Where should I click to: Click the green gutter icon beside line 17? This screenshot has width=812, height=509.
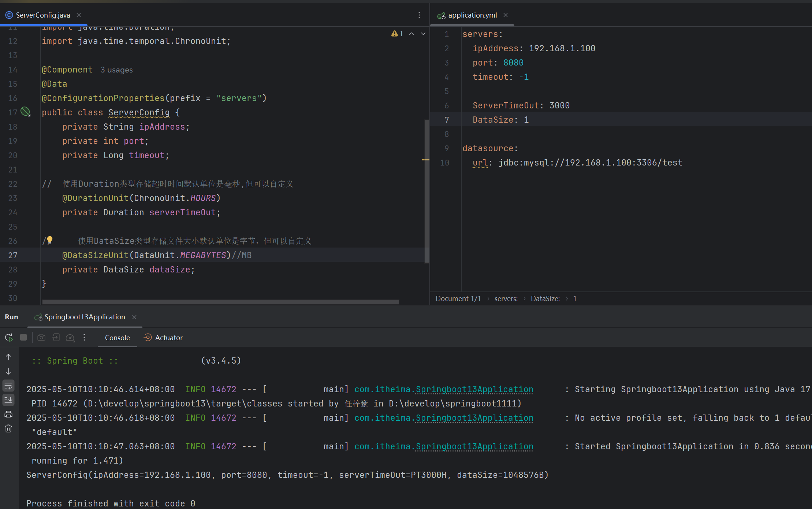click(25, 112)
